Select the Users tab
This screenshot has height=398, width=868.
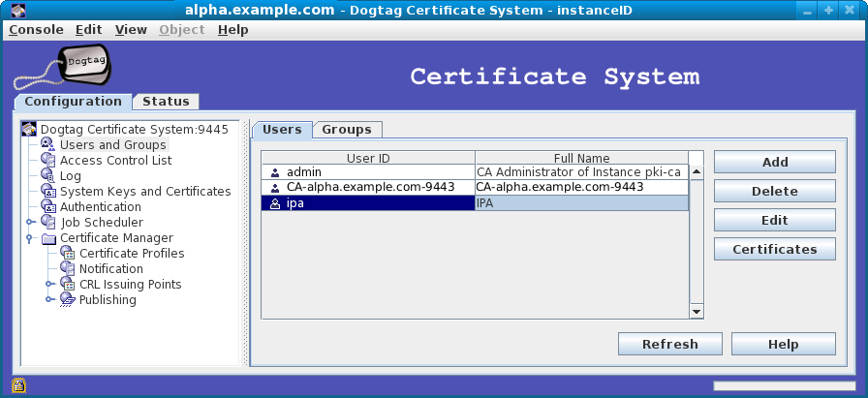282,130
